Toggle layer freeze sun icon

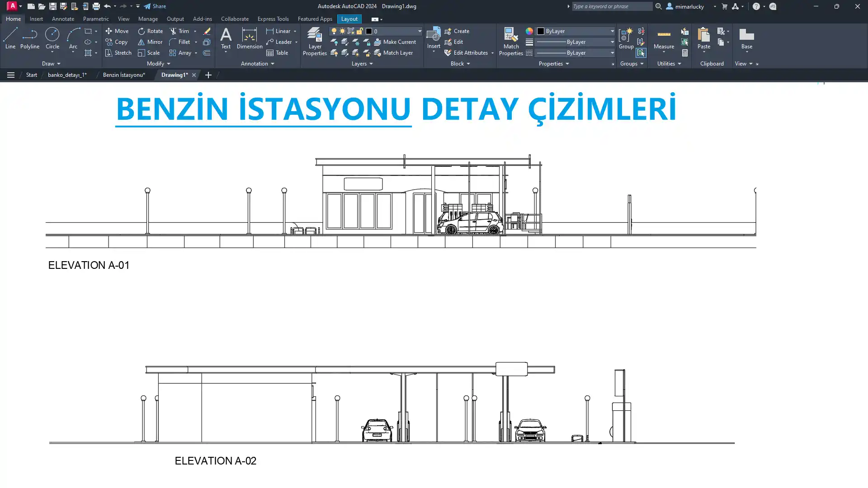342,31
